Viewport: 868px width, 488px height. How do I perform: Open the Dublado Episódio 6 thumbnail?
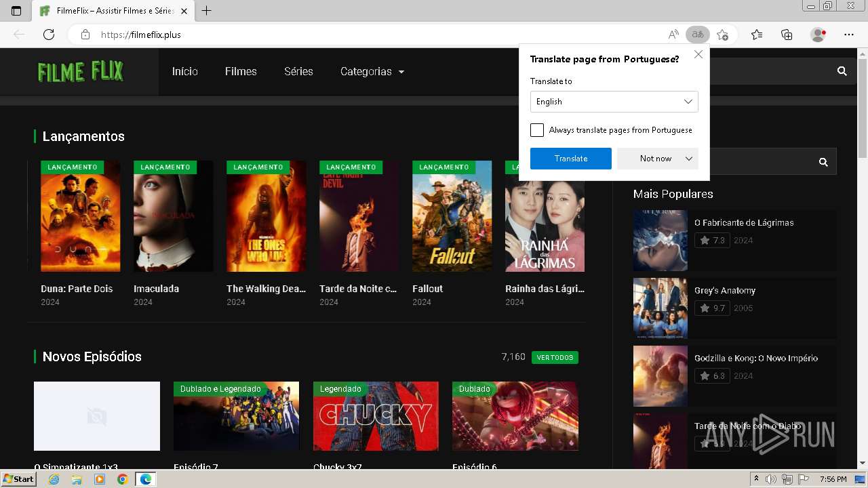click(515, 416)
